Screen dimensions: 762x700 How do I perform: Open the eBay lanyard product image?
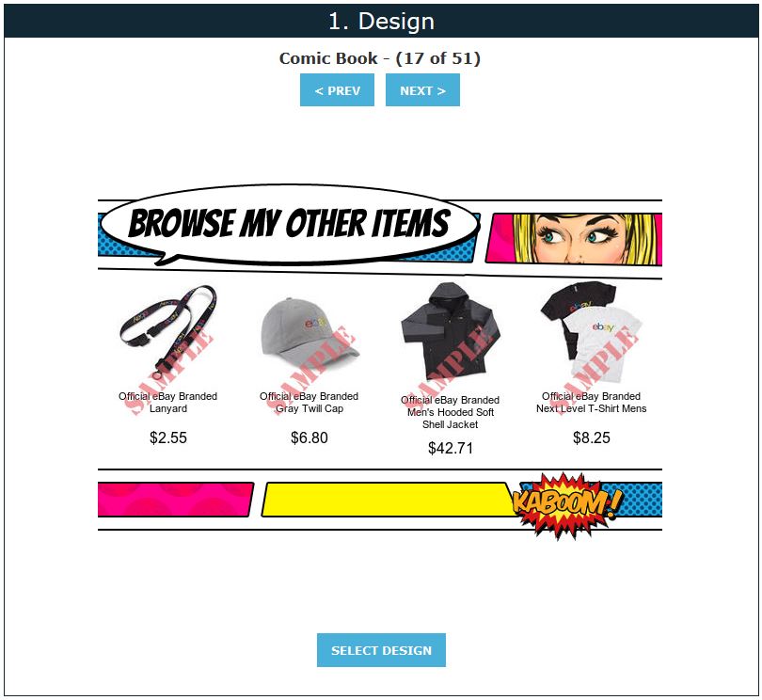tap(167, 333)
